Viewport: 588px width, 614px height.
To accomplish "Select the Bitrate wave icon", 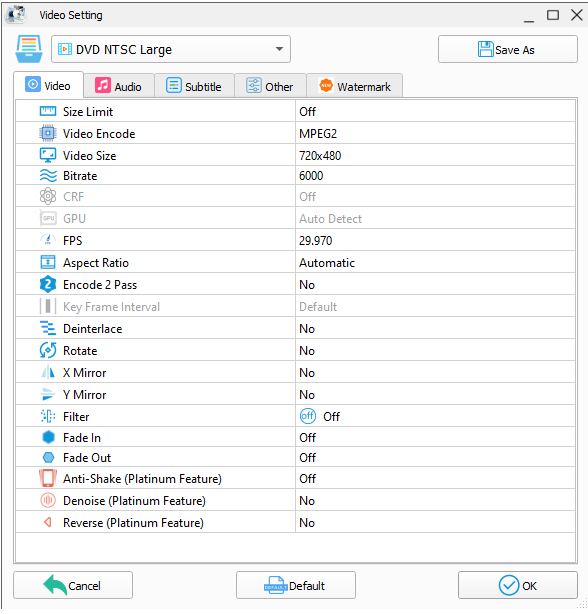I will click(x=48, y=176).
